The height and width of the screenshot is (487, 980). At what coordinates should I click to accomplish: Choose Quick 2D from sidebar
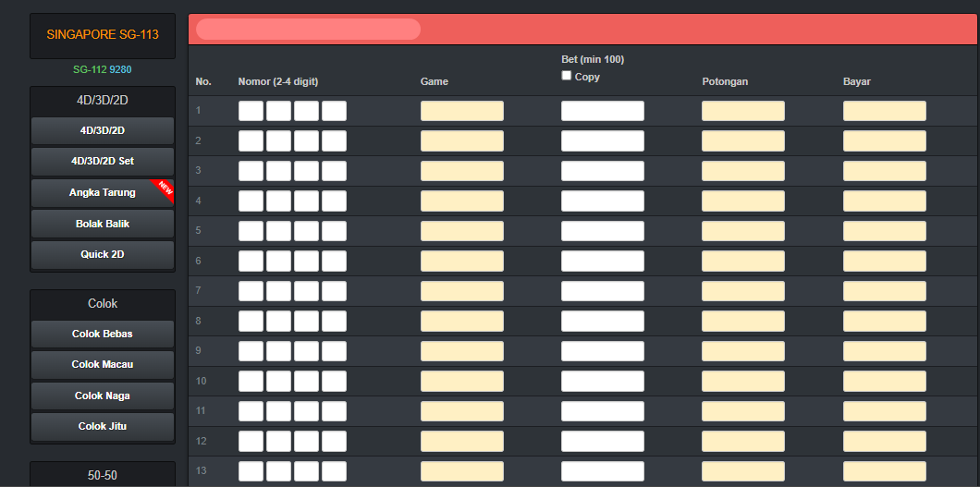tap(102, 254)
